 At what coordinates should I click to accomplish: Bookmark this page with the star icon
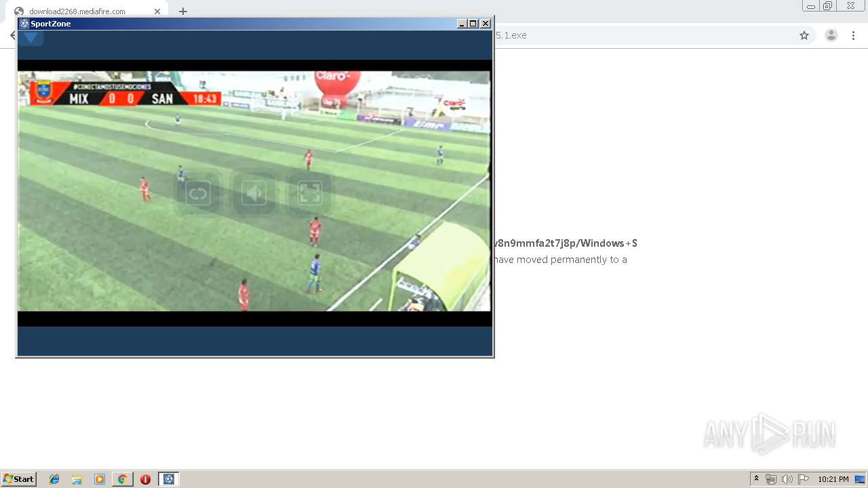coord(804,35)
